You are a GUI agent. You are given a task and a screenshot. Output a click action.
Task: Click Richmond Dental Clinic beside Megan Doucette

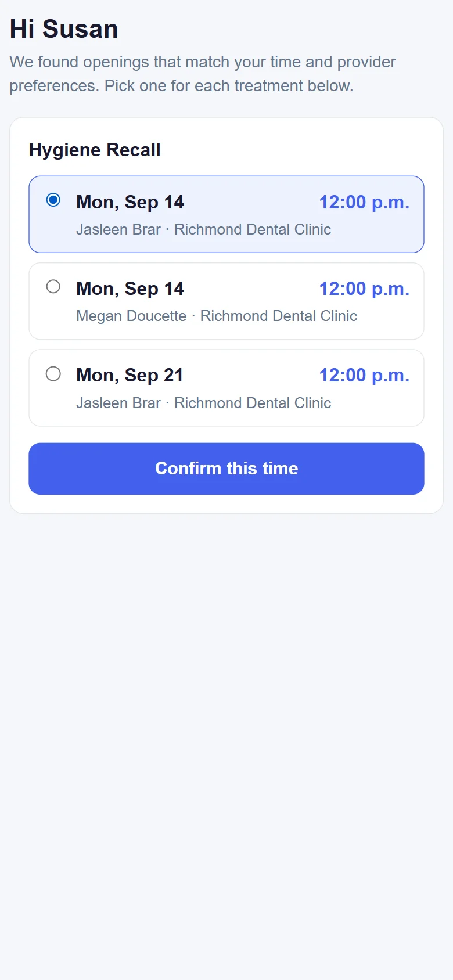279,316
